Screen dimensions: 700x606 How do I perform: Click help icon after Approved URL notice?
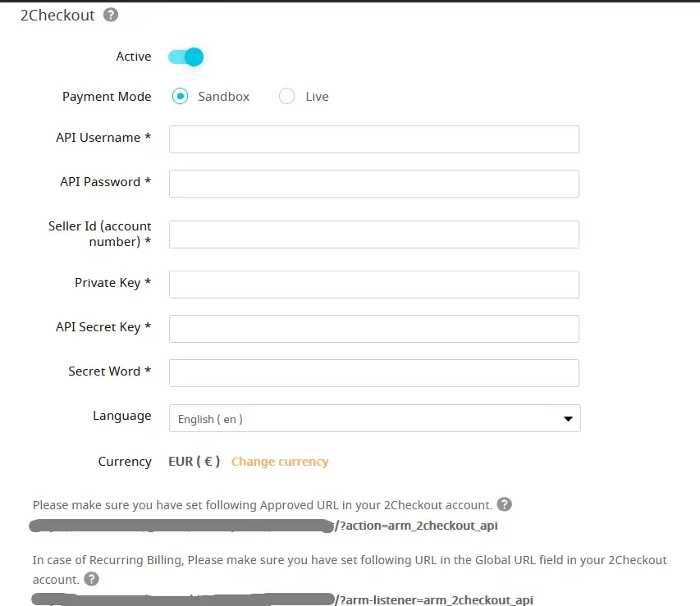coord(505,504)
